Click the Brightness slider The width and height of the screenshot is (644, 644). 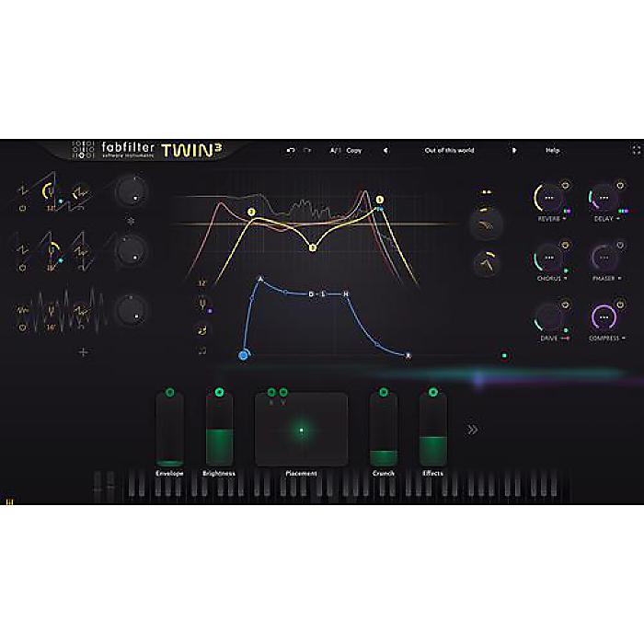219,430
